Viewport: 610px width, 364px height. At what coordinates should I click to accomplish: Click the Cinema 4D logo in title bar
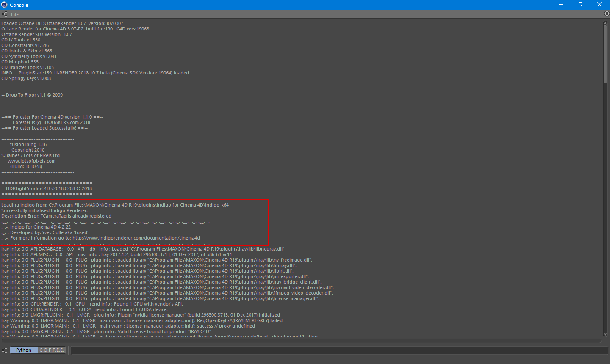(x=4, y=5)
